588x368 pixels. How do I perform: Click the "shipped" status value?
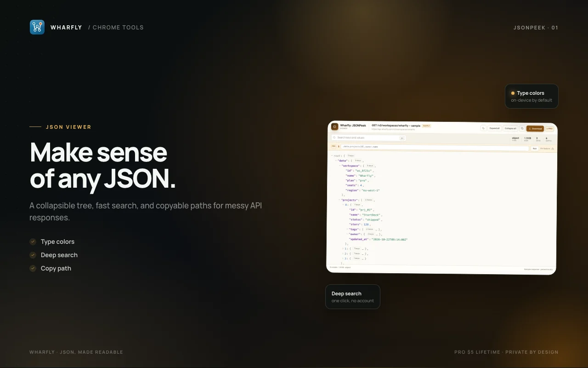tap(373, 220)
